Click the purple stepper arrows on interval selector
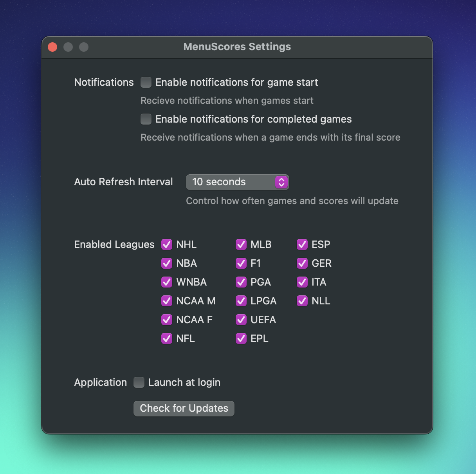This screenshot has height=474, width=476. [281, 182]
